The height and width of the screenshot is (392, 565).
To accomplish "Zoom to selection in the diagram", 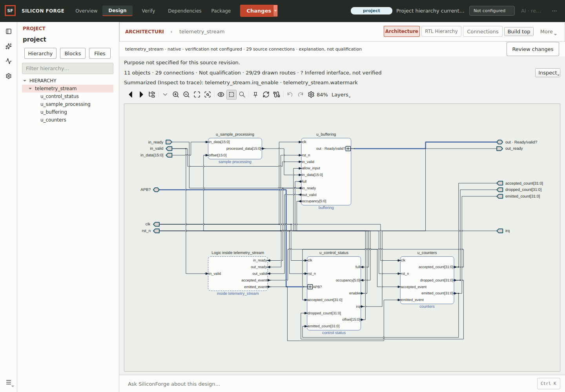I will (208, 94).
